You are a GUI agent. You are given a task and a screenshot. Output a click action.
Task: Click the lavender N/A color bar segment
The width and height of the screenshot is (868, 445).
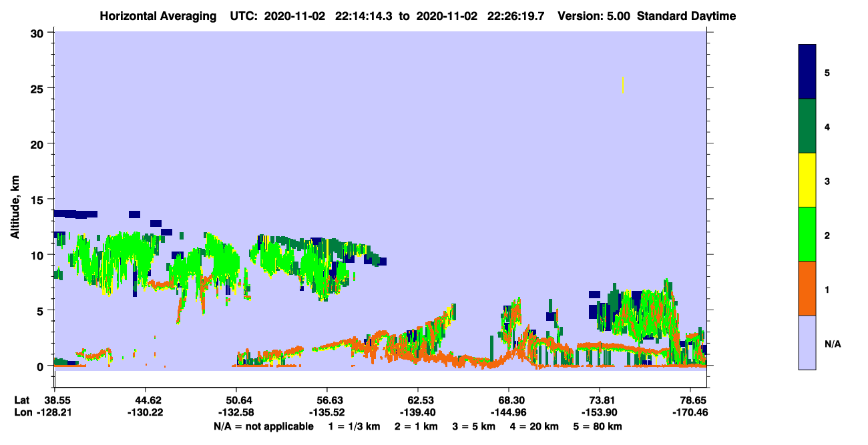click(x=807, y=342)
